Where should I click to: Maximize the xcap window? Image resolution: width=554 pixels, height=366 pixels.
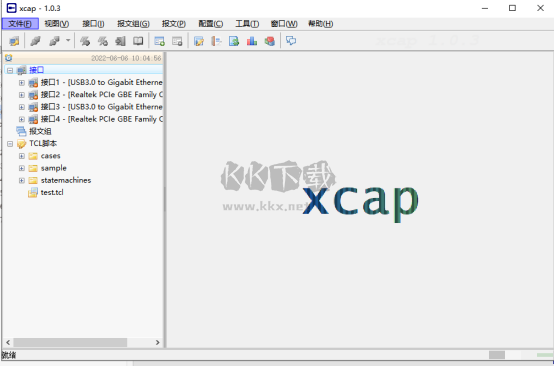(x=512, y=8)
